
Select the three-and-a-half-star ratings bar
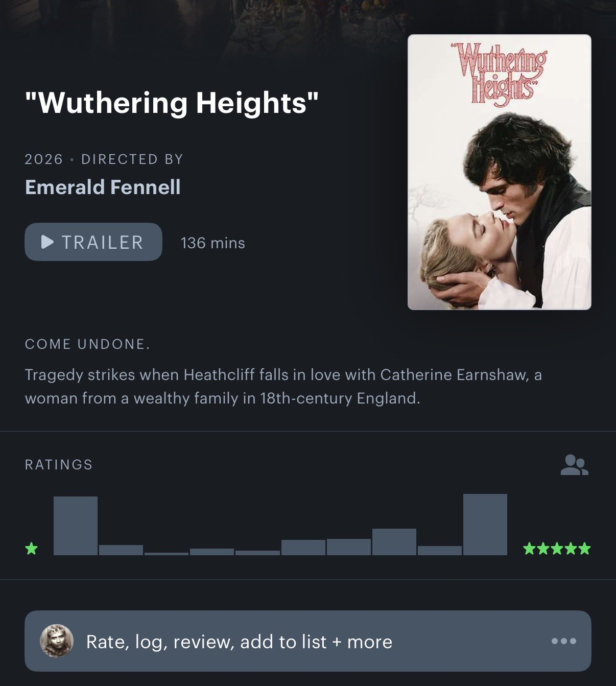coord(349,547)
